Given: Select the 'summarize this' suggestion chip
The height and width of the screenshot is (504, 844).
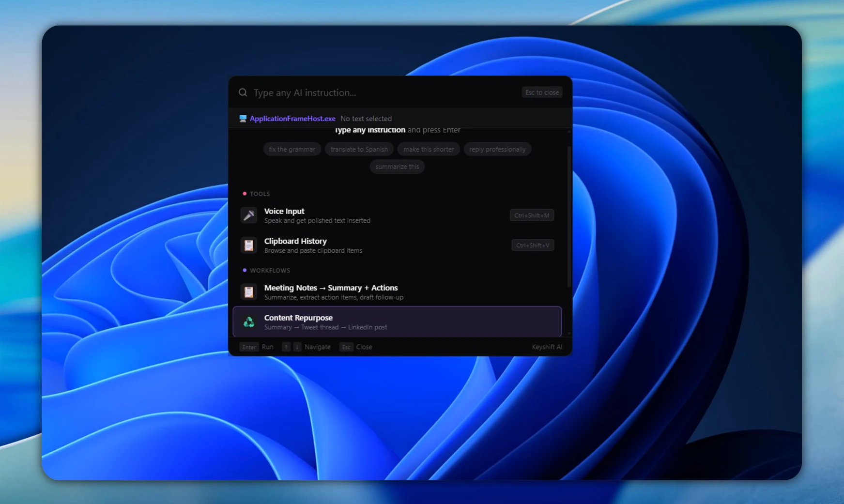Looking at the screenshot, I should tap(397, 167).
